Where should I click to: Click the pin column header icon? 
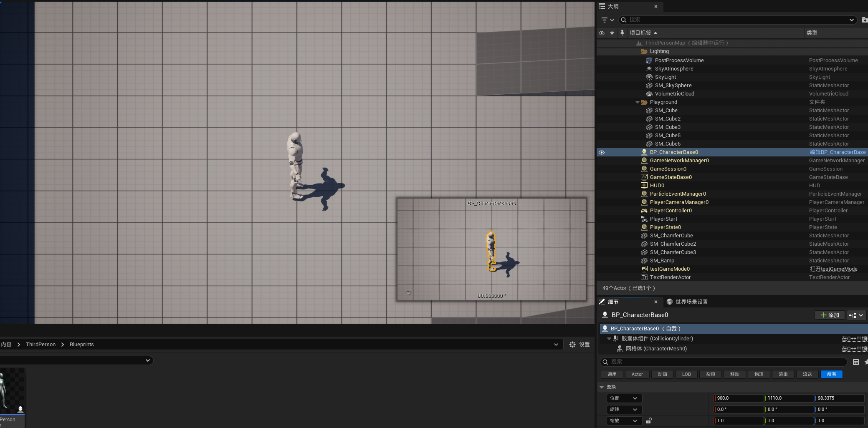pos(622,33)
